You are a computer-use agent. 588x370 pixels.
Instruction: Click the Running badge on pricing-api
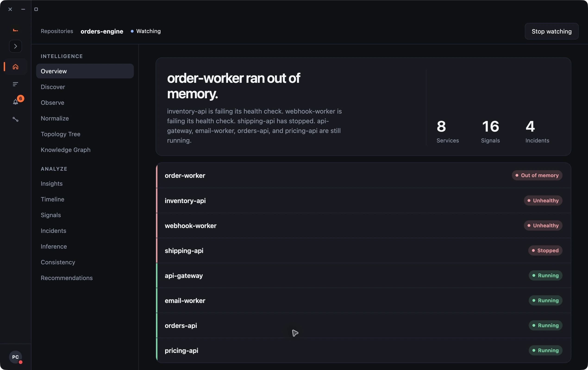click(x=545, y=351)
